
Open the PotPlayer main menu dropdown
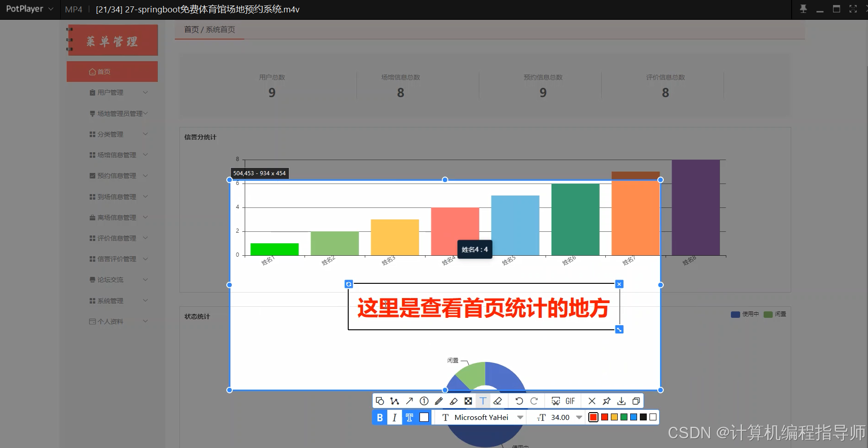(51, 9)
